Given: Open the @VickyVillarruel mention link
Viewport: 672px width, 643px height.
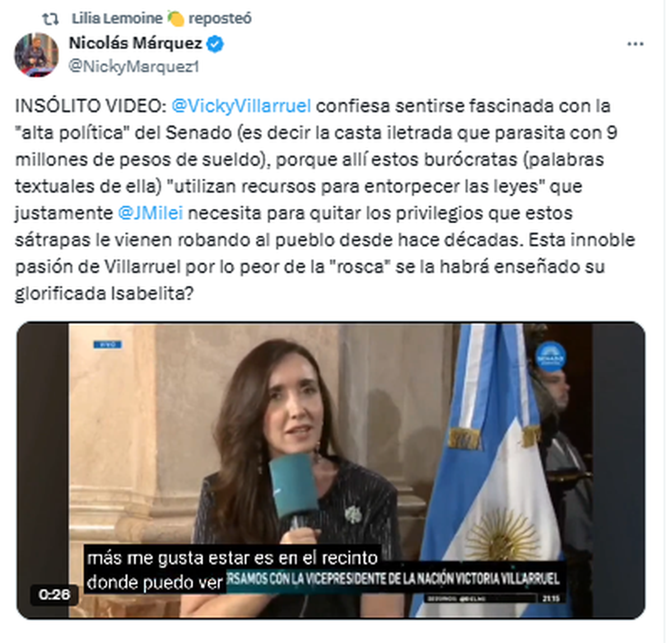Looking at the screenshot, I should tap(241, 106).
